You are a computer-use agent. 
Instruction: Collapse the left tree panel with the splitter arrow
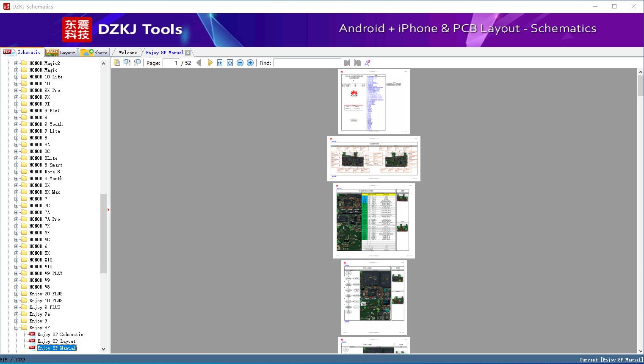coord(108,209)
